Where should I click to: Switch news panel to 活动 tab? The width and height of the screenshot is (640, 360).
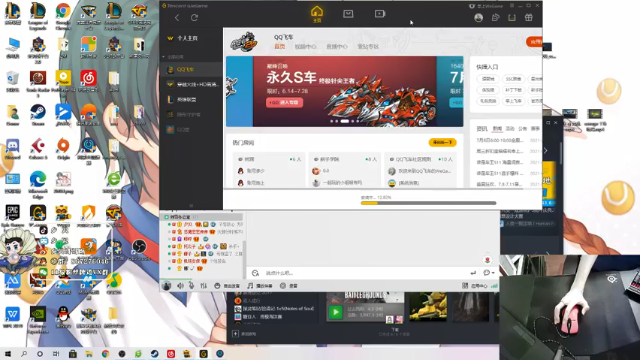510,129
